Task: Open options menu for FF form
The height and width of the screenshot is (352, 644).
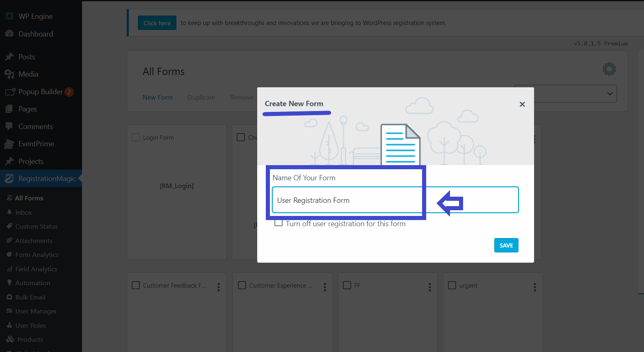Action: coord(430,287)
